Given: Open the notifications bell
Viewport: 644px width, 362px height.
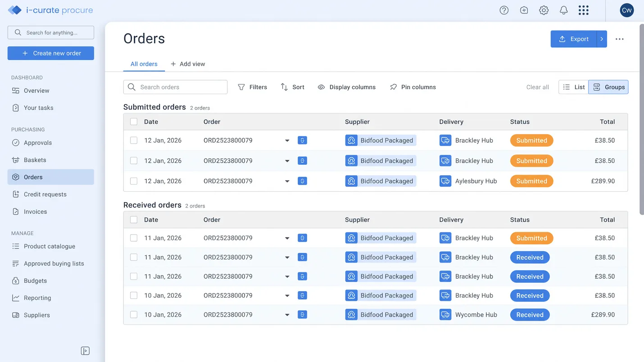Looking at the screenshot, I should pyautogui.click(x=563, y=10).
